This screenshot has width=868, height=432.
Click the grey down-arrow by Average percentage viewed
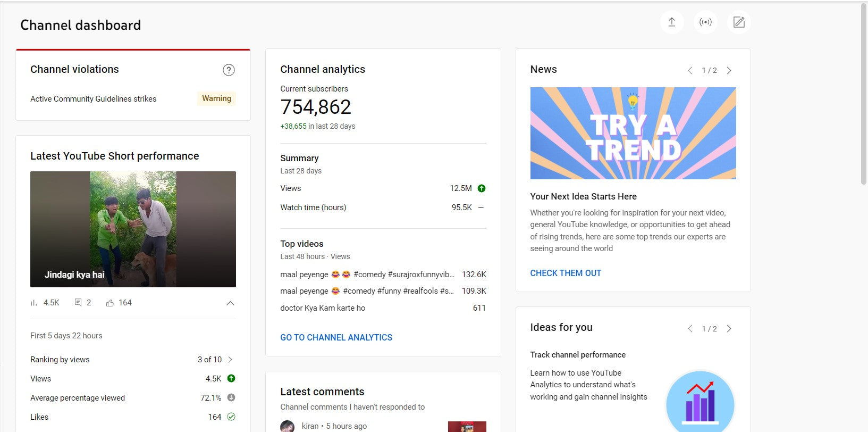[231, 397]
